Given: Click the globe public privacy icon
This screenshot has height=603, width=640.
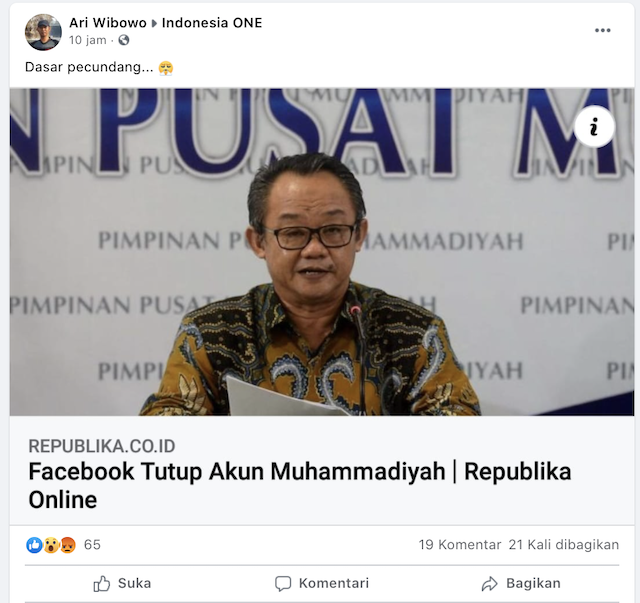Looking at the screenshot, I should (x=124, y=40).
